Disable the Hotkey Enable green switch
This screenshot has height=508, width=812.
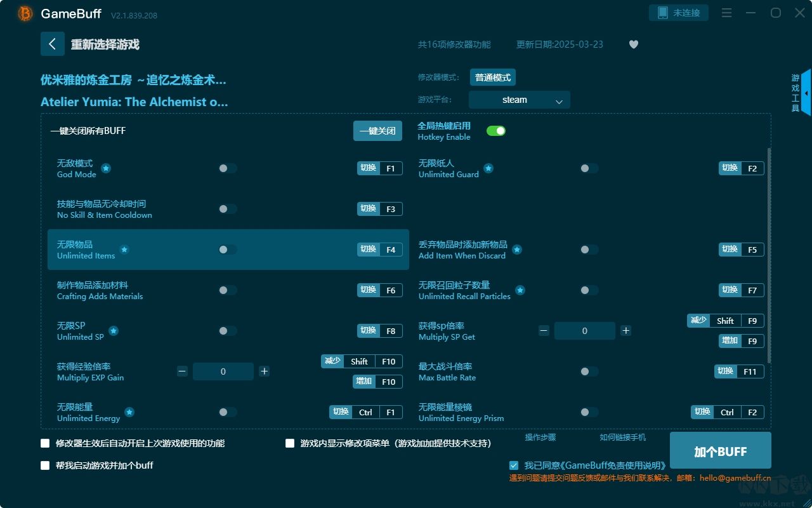tap(496, 131)
